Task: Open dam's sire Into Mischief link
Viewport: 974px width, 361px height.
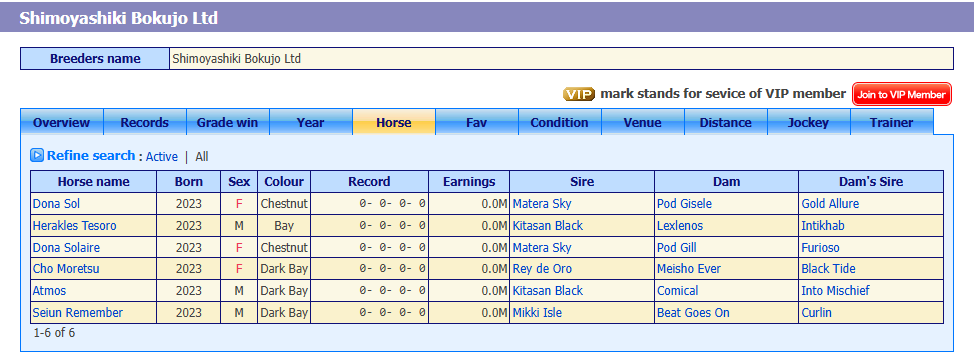Action: (835, 291)
